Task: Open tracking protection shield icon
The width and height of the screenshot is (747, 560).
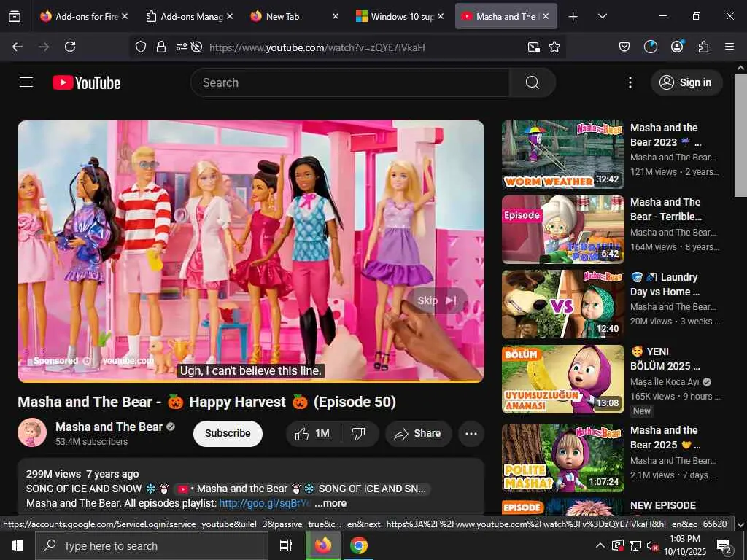Action: (x=141, y=47)
